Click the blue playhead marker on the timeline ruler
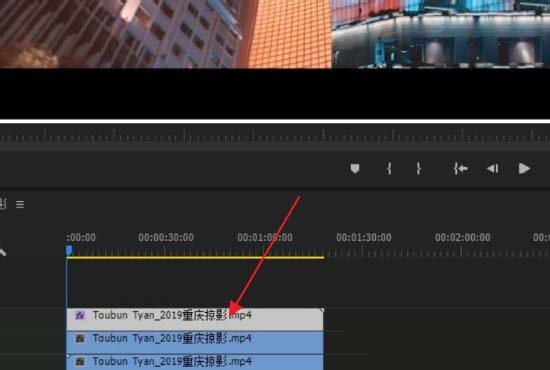 click(x=69, y=250)
